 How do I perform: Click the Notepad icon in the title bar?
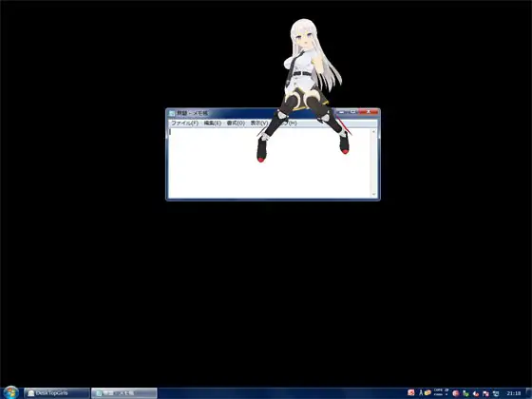(x=172, y=113)
